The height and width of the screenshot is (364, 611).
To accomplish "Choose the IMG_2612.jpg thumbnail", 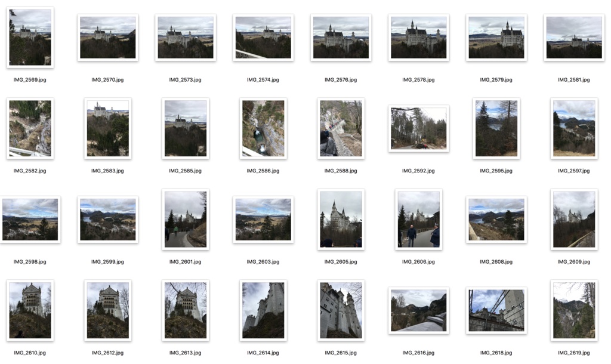I will (108, 310).
